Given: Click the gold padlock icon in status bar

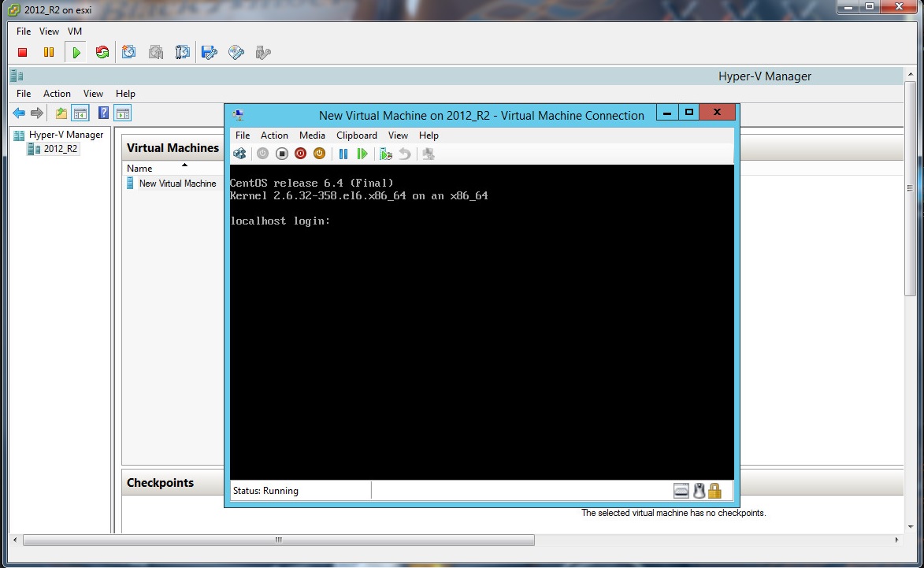Looking at the screenshot, I should 714,490.
